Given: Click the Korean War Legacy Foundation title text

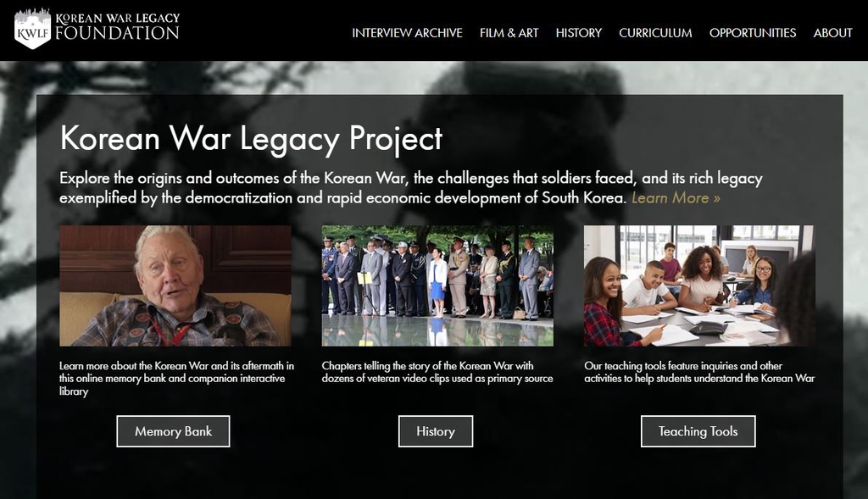Looking at the screenshot, I should point(117,26).
